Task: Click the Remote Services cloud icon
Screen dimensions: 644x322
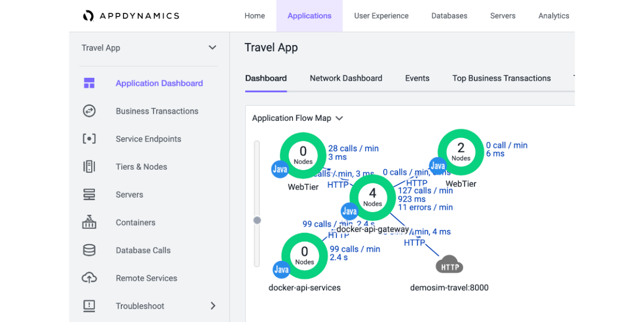Action: pos(89,278)
